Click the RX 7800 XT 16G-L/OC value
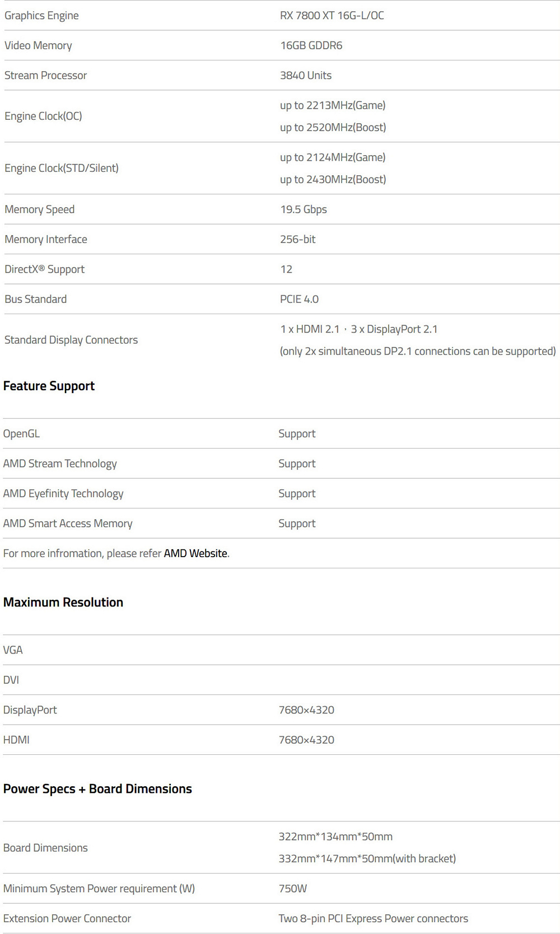The height and width of the screenshot is (934, 560). coord(332,16)
